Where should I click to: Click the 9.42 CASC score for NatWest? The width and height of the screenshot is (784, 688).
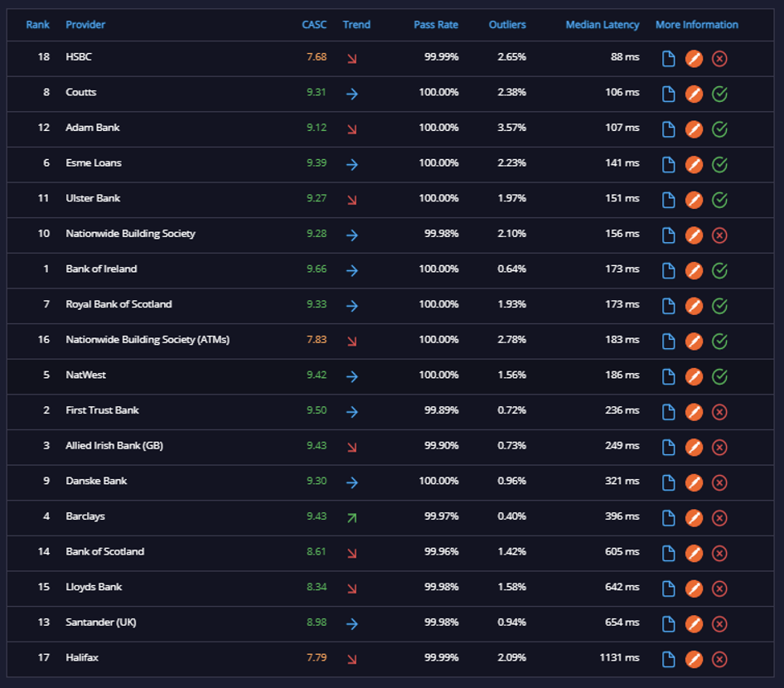click(317, 375)
